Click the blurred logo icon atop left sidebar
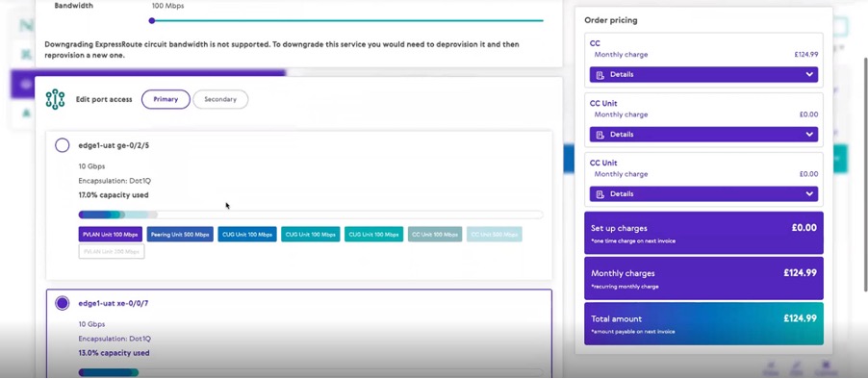This screenshot has height=379, width=868. [x=25, y=25]
